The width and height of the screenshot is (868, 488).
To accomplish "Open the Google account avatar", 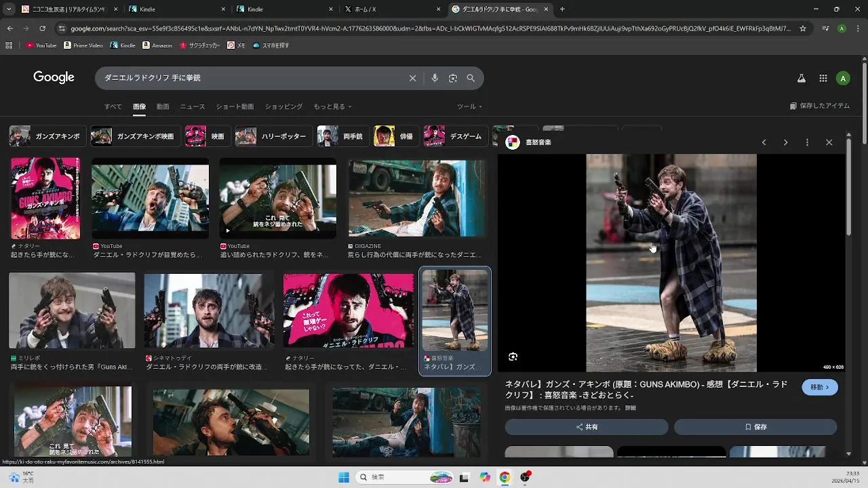I will point(843,79).
